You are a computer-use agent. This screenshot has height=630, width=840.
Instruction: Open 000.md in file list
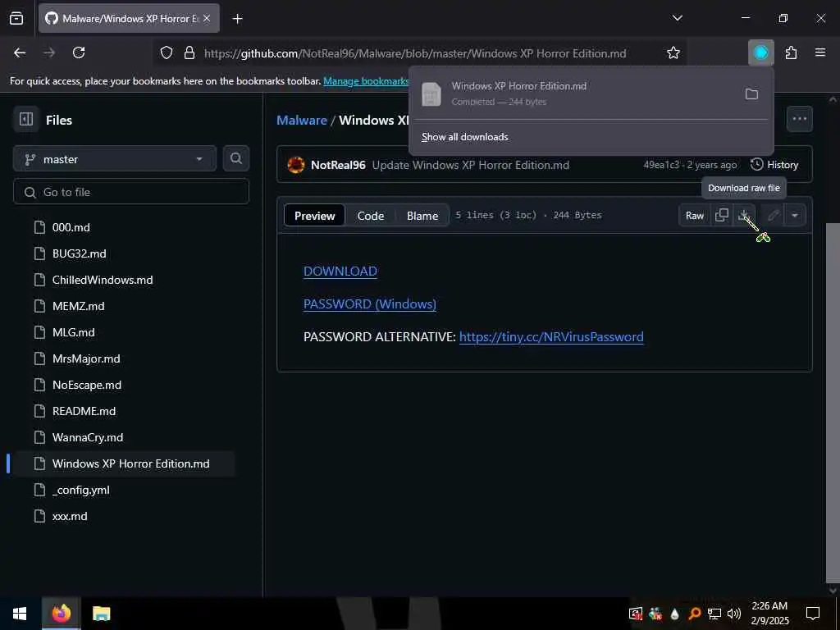coord(71,227)
